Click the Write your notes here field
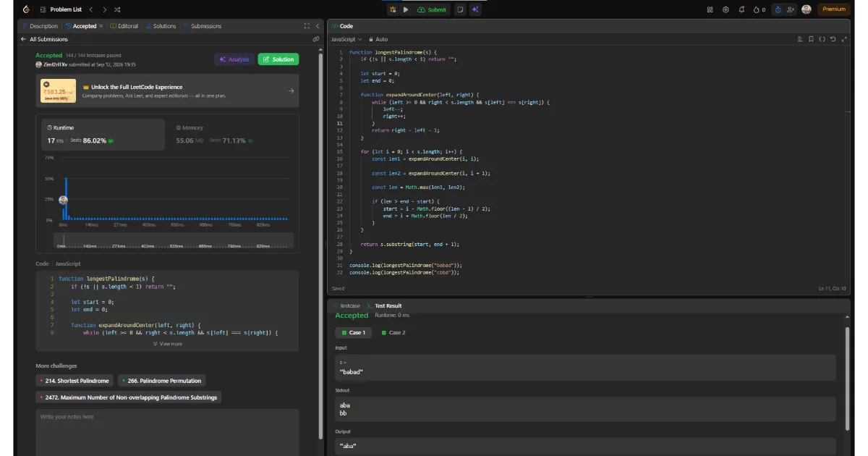 pos(167,432)
